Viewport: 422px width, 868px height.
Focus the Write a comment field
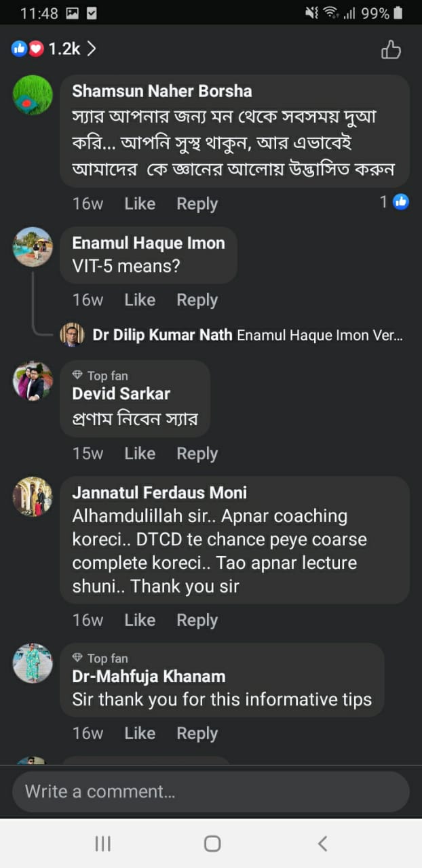[x=210, y=791]
